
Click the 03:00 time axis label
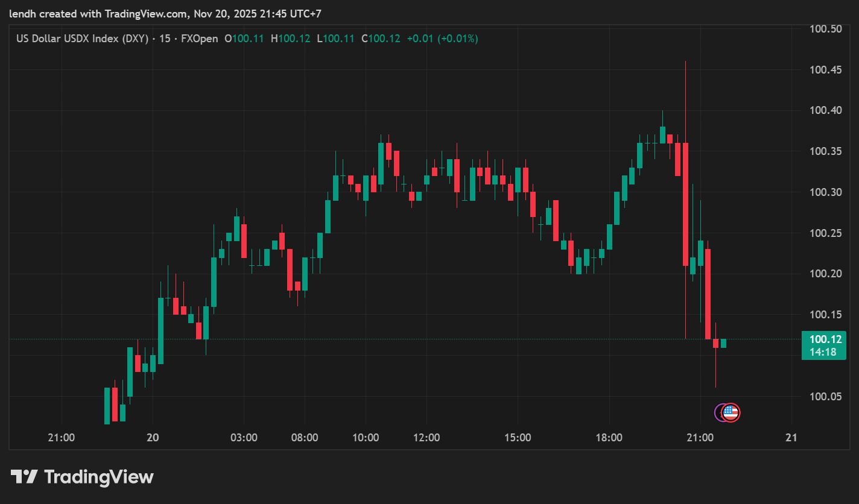click(244, 438)
